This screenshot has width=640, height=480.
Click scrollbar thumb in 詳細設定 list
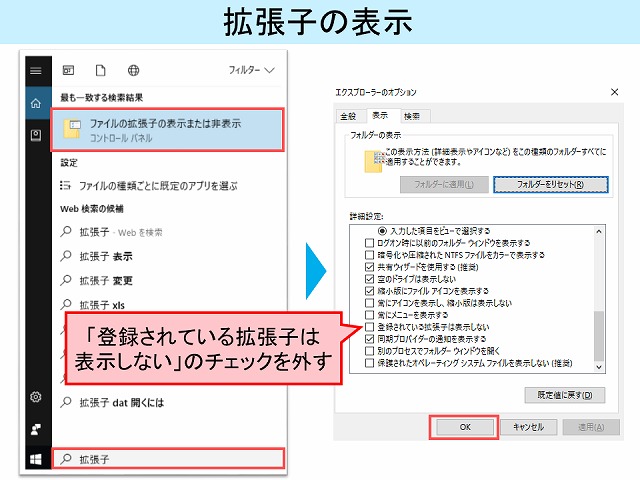(599, 336)
